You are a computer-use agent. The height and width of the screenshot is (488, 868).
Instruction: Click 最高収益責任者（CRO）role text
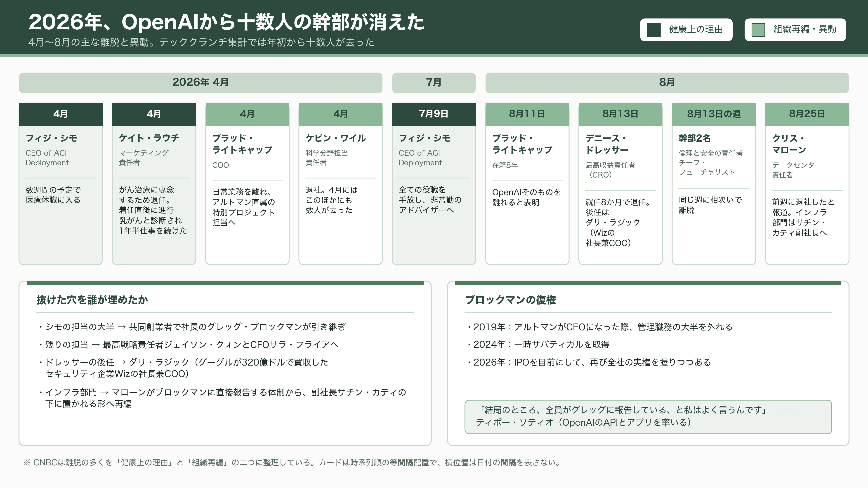[x=610, y=170]
